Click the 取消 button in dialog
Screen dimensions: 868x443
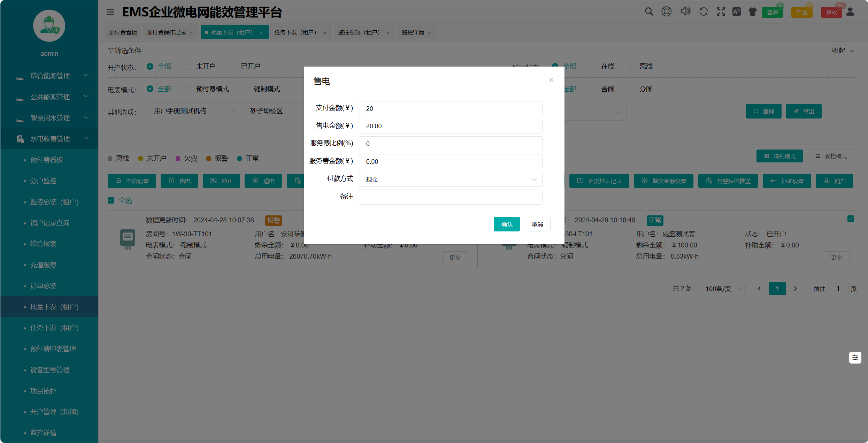coord(537,224)
